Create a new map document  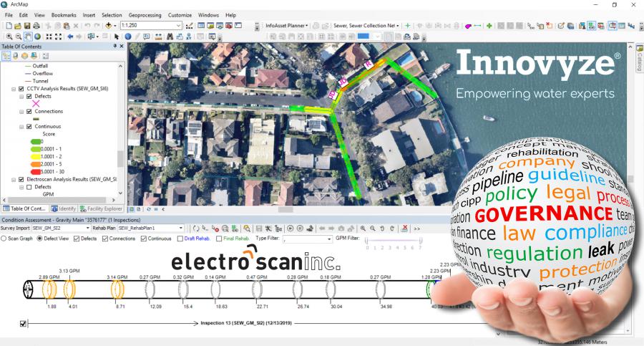9,26
